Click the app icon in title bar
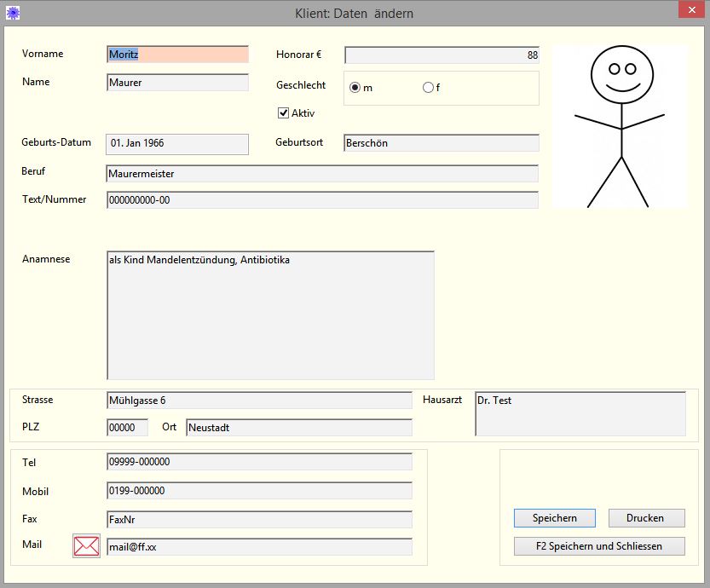 tap(13, 13)
